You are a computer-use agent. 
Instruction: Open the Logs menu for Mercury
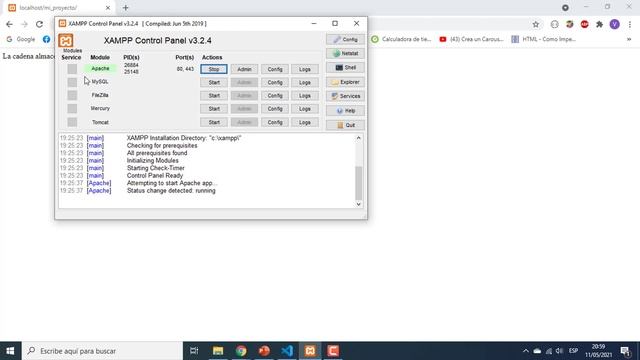click(x=305, y=109)
